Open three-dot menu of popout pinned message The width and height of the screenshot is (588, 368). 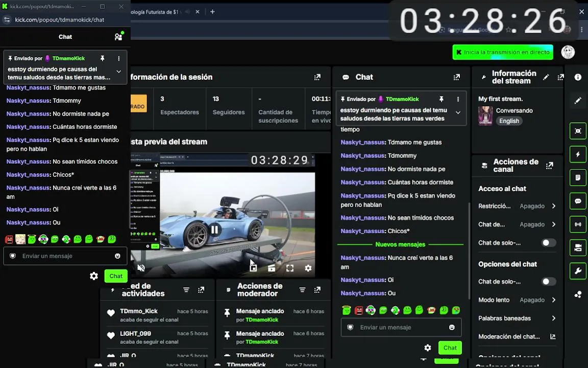[x=118, y=58]
